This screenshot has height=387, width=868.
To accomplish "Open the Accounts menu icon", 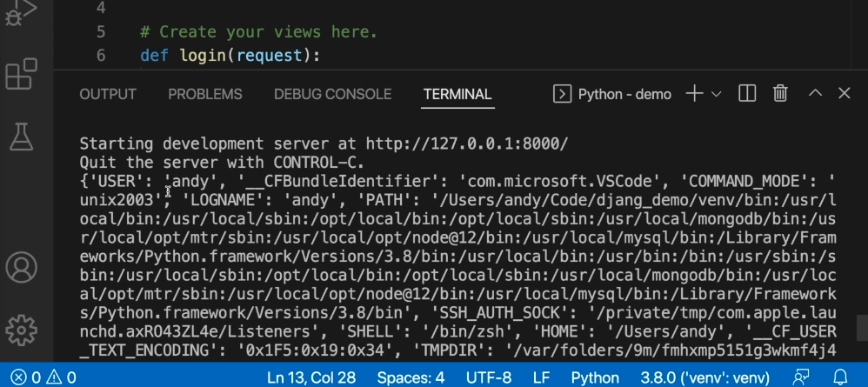I will point(21,268).
